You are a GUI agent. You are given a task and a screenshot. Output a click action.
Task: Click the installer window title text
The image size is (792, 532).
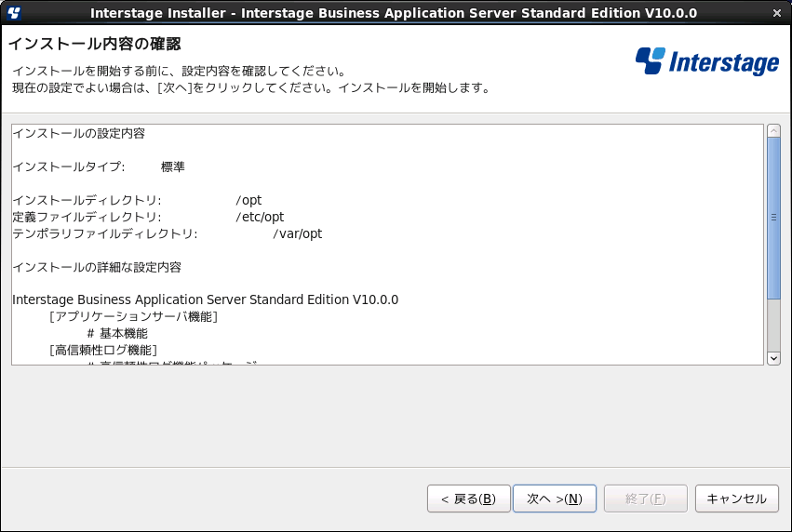point(394,13)
